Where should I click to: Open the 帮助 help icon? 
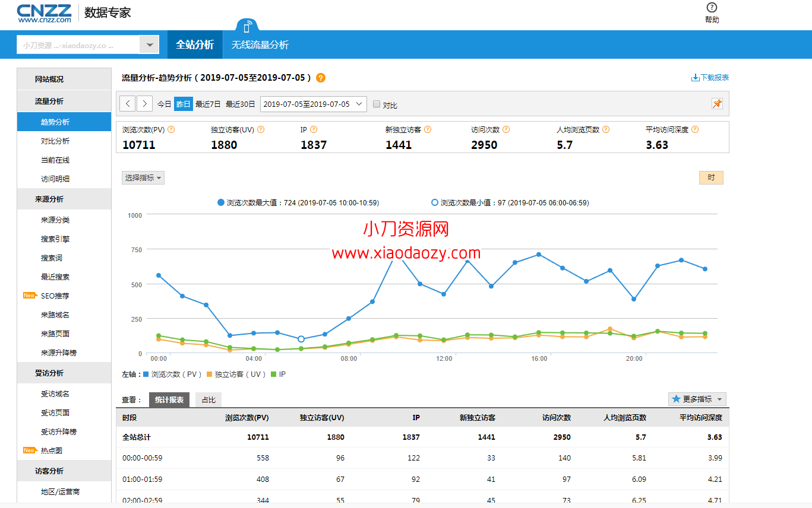(712, 8)
